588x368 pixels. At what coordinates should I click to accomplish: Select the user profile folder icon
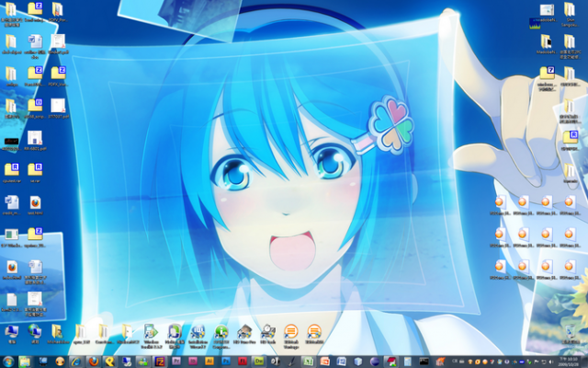click(x=58, y=333)
